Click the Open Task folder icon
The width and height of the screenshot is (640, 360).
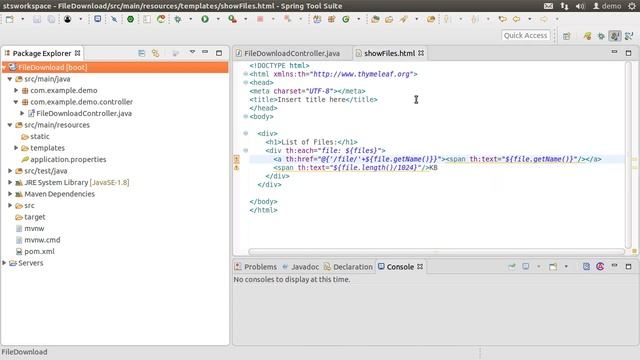click(389, 19)
